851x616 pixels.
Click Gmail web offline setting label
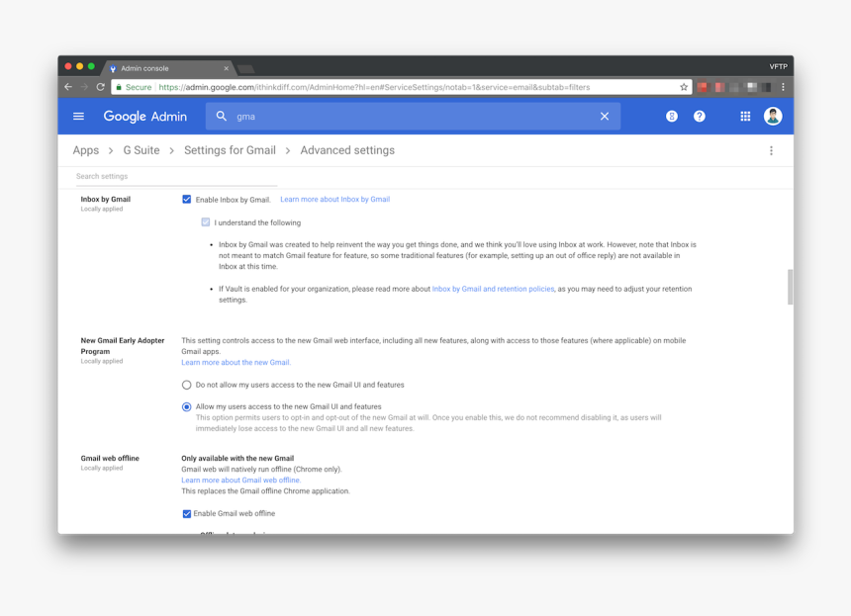click(x=110, y=458)
